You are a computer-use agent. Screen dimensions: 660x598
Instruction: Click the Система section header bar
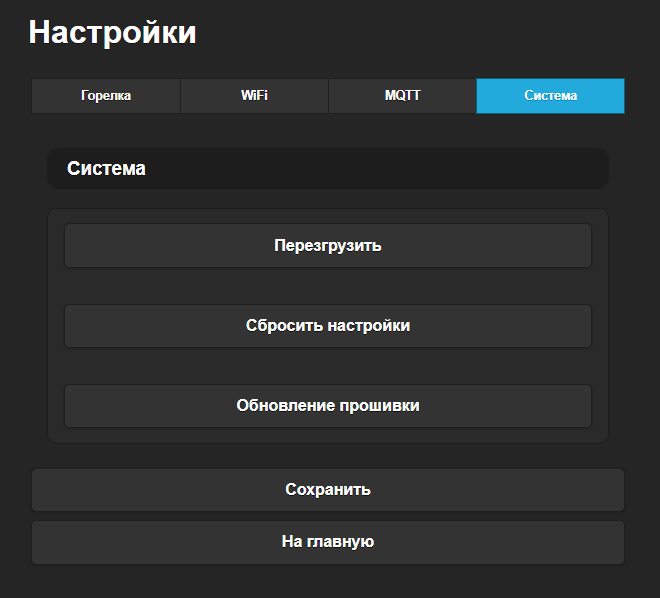(328, 169)
